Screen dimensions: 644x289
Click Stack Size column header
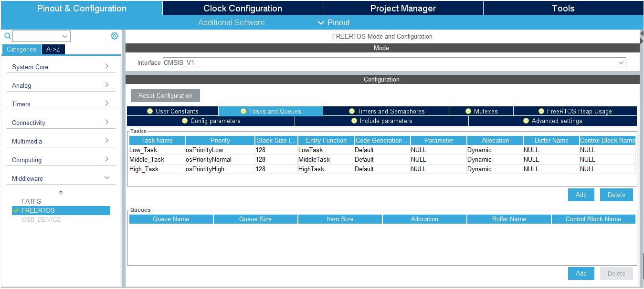click(276, 140)
